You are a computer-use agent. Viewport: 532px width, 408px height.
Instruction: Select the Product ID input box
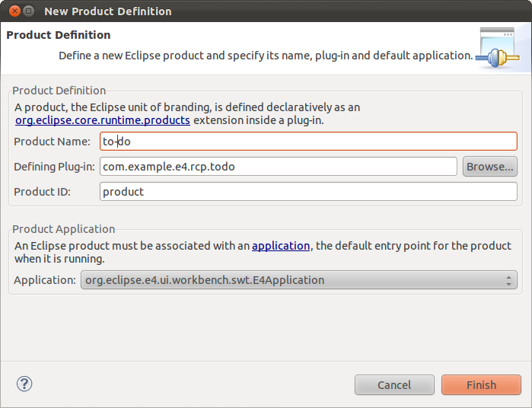(308, 192)
